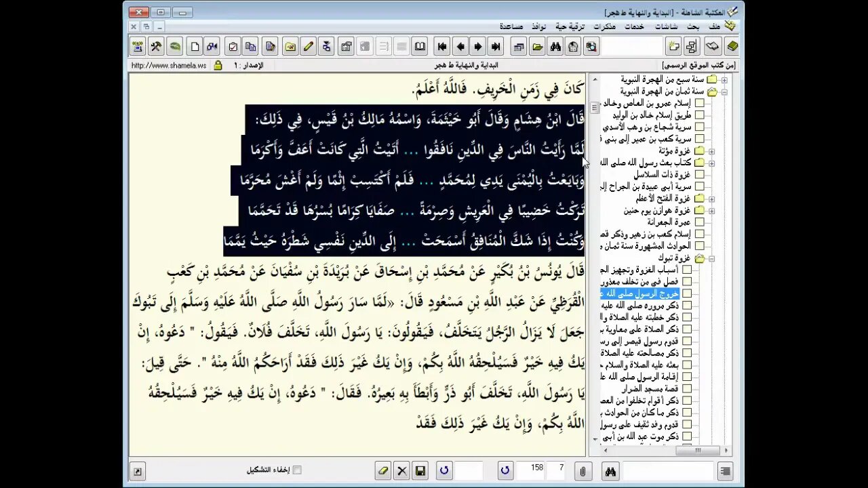
Task: Open the مذكرات menu
Action: click(605, 26)
